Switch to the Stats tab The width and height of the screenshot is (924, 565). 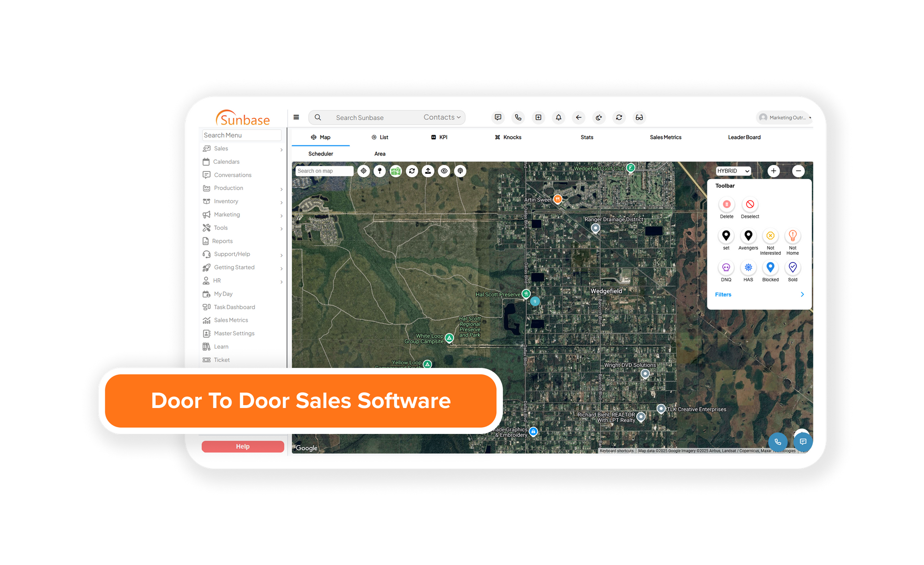(x=587, y=137)
